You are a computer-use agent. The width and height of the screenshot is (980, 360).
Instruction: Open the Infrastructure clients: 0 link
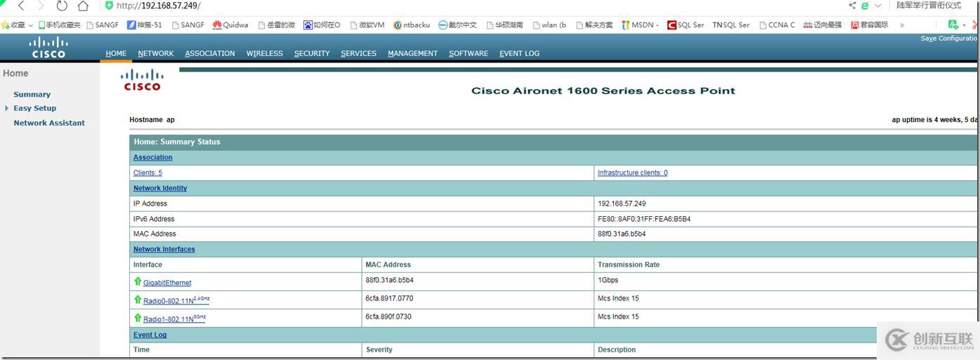pyautogui.click(x=632, y=173)
